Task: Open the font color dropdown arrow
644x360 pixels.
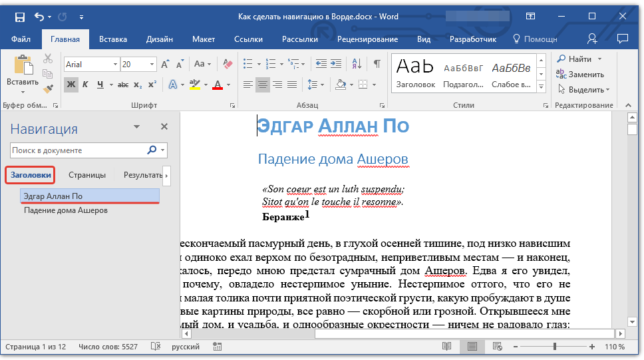Action: click(x=228, y=85)
